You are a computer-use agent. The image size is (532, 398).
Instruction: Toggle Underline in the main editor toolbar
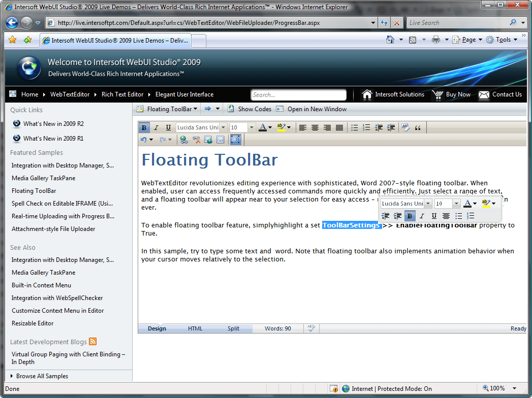(x=168, y=128)
